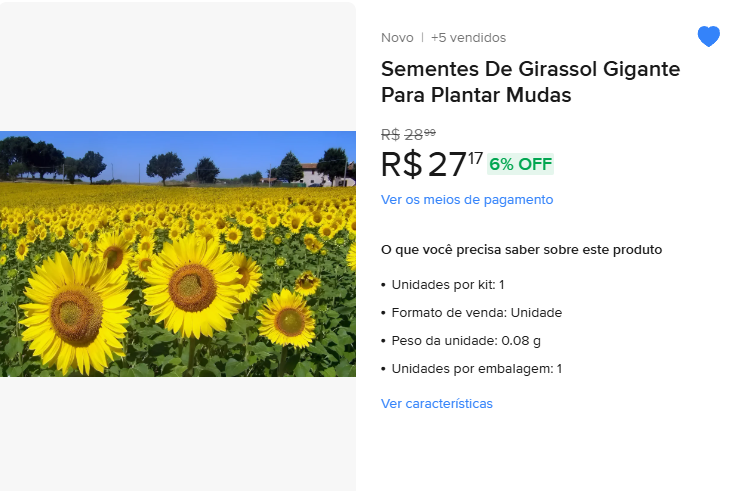
Task: Click the house in the photo background
Action: (x=321, y=174)
